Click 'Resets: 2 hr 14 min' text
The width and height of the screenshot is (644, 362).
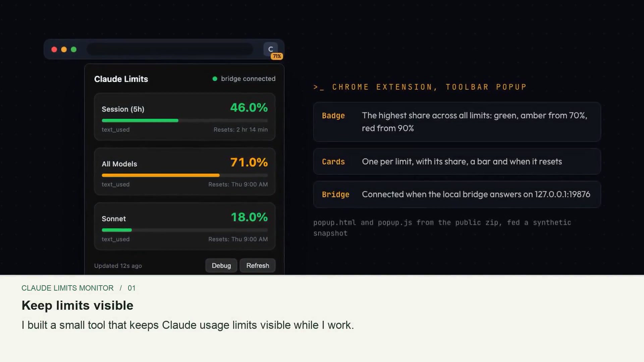240,130
